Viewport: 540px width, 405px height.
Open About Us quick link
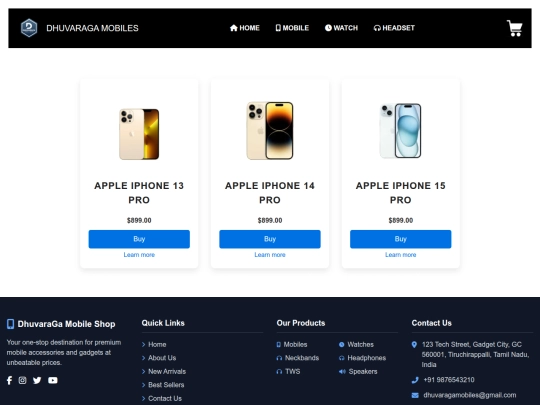pyautogui.click(x=162, y=358)
